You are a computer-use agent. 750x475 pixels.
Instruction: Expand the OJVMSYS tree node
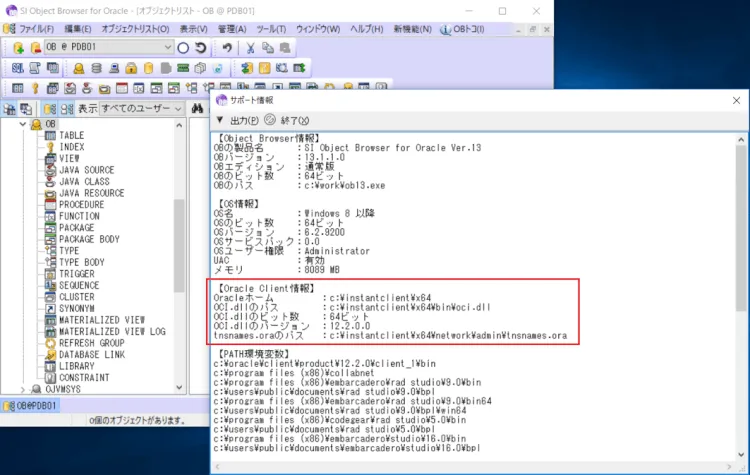pos(22,389)
